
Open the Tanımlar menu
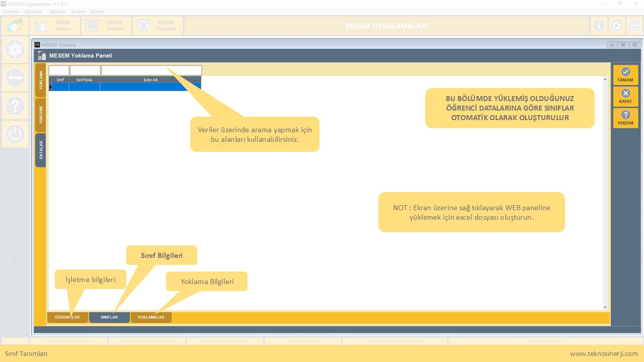(x=11, y=12)
